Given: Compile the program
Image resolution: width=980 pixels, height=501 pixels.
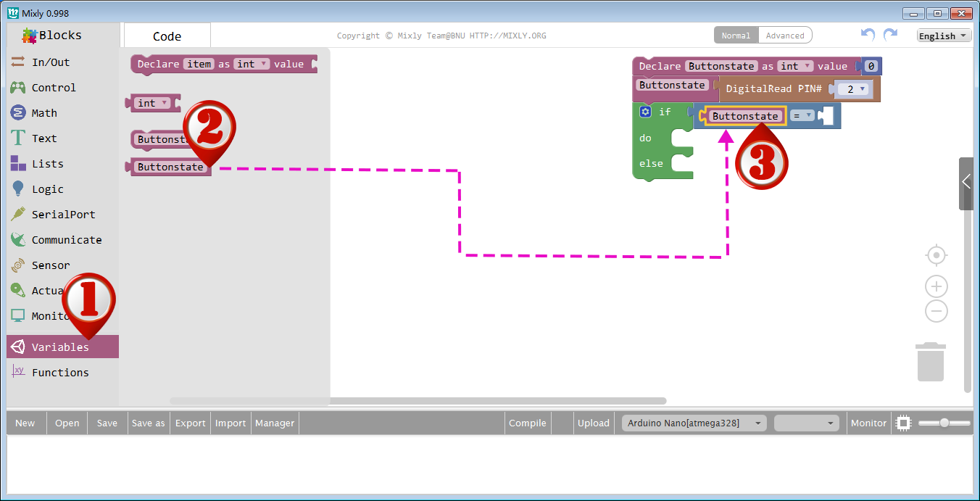Looking at the screenshot, I should tap(528, 423).
